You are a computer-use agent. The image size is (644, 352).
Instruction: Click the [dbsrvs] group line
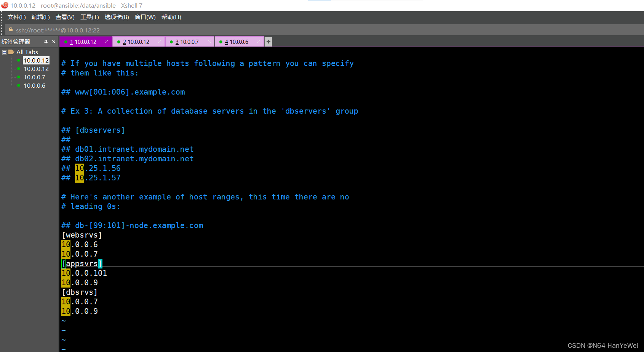click(x=80, y=292)
